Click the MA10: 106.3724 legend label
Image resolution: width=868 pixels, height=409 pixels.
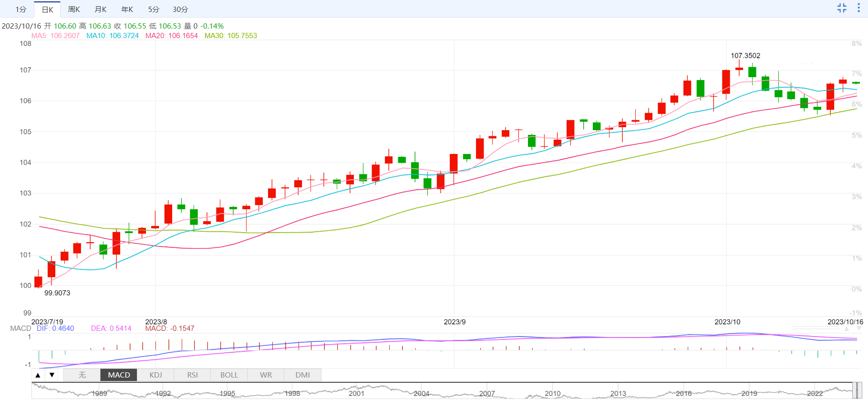click(x=113, y=36)
